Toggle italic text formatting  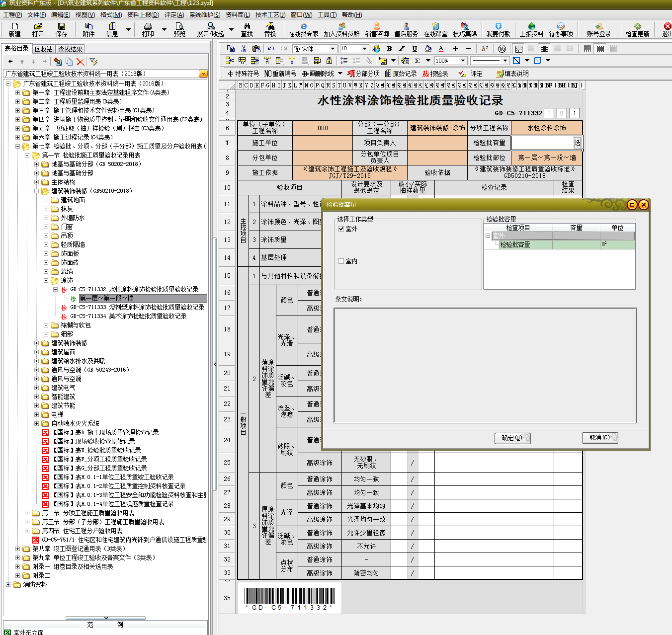tap(402, 48)
